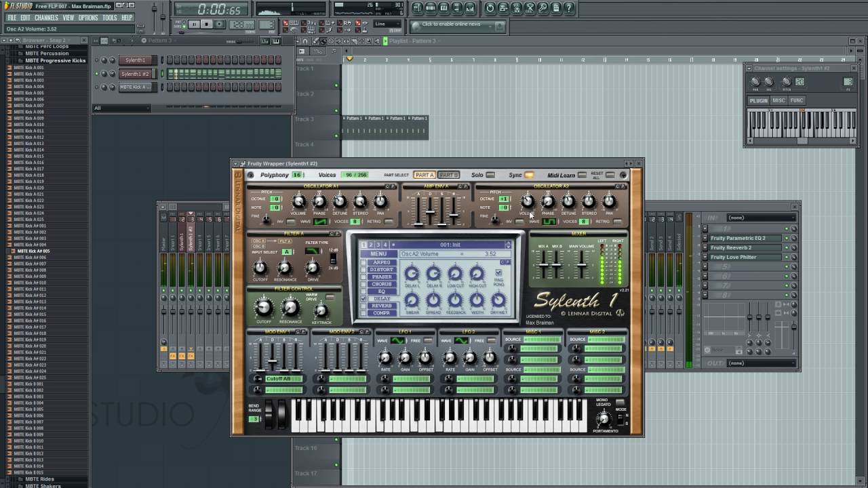Image resolution: width=868 pixels, height=488 pixels.
Task: Click the playlist draw pencil tool icon
Action: click(315, 41)
